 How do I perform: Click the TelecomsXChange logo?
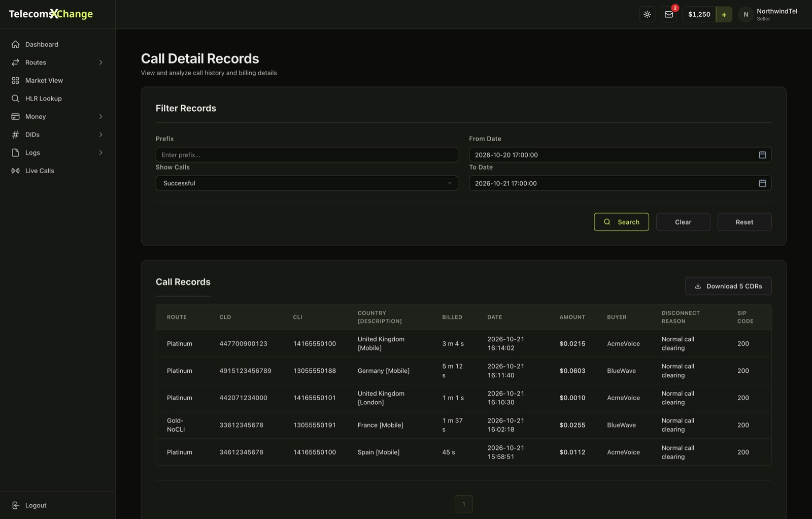point(51,14)
